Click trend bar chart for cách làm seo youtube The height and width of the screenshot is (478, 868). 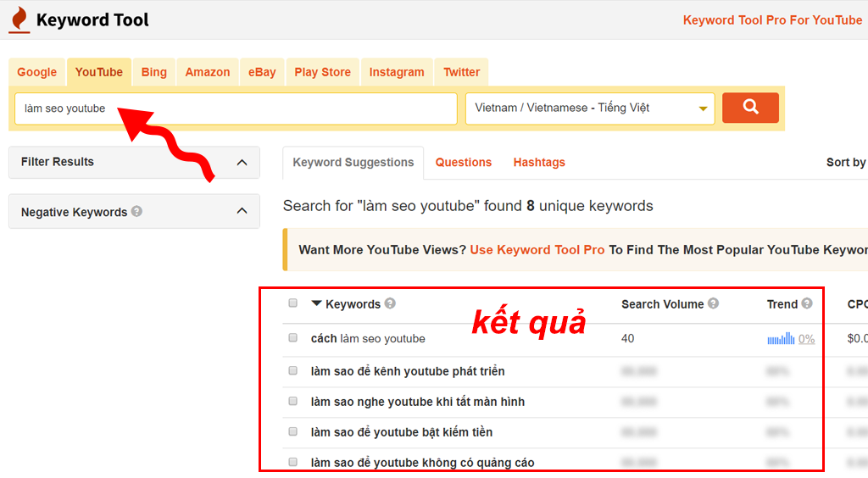pyautogui.click(x=781, y=338)
